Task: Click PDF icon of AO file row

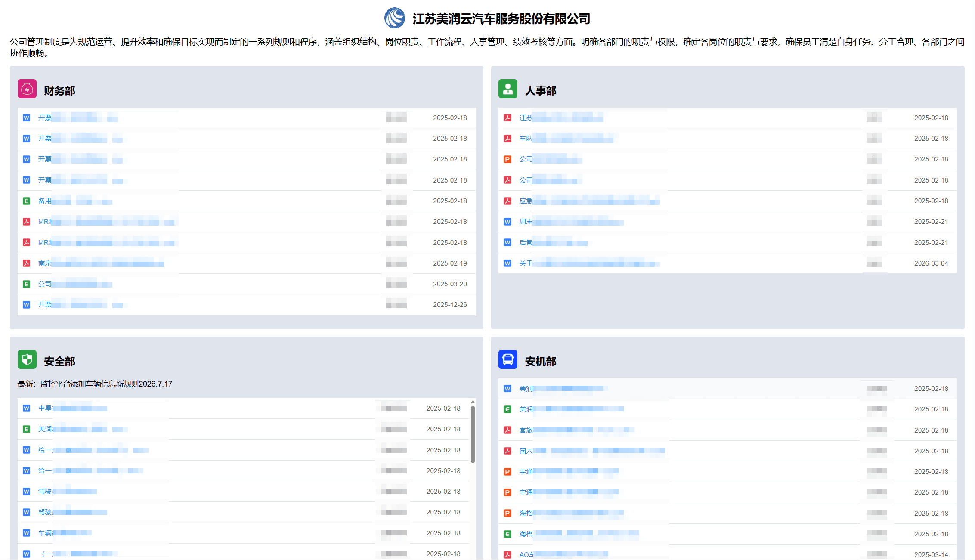Action: pos(508,554)
